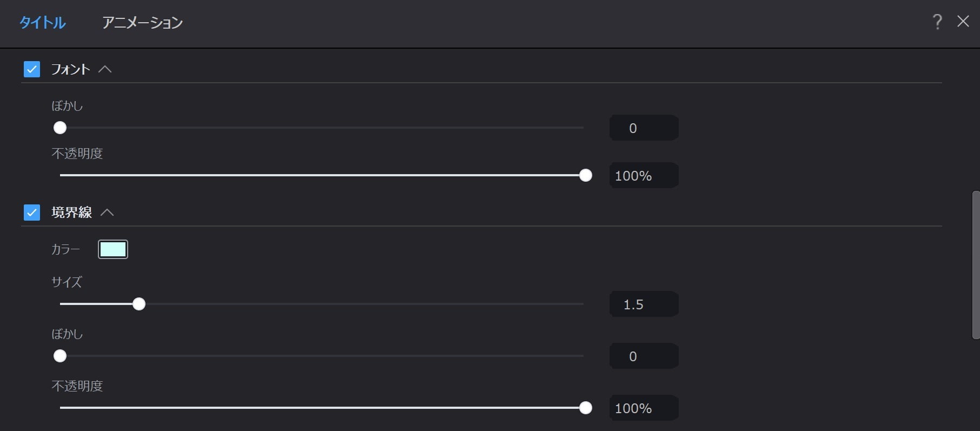Viewport: 980px width, 431px height.
Task: Collapse the 境界線 section chevron
Action: pos(107,213)
